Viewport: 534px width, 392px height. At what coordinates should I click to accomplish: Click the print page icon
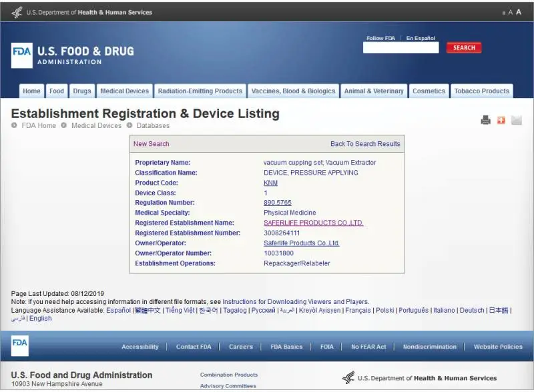coord(486,120)
